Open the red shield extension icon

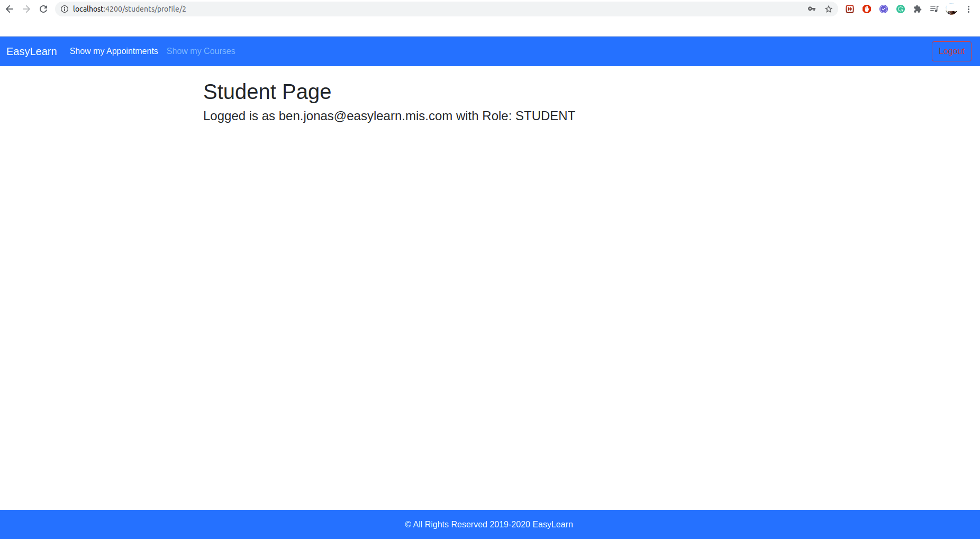coord(867,9)
